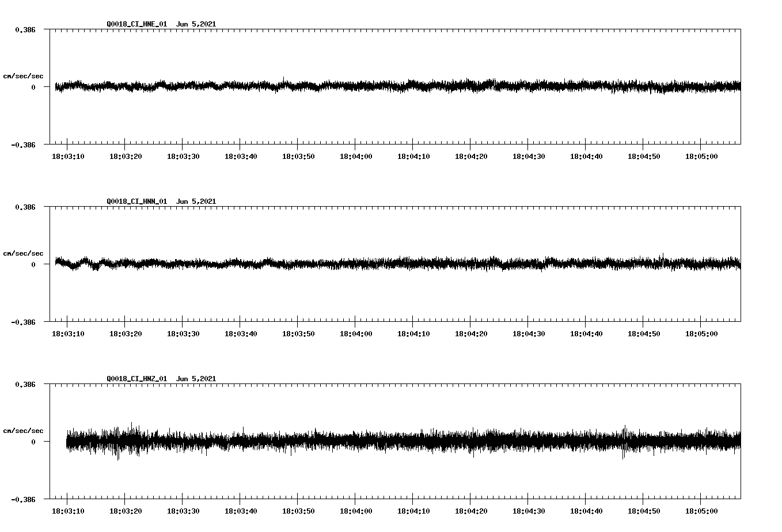Click the Jun 5,2021 date on HNE plot

click(196, 24)
